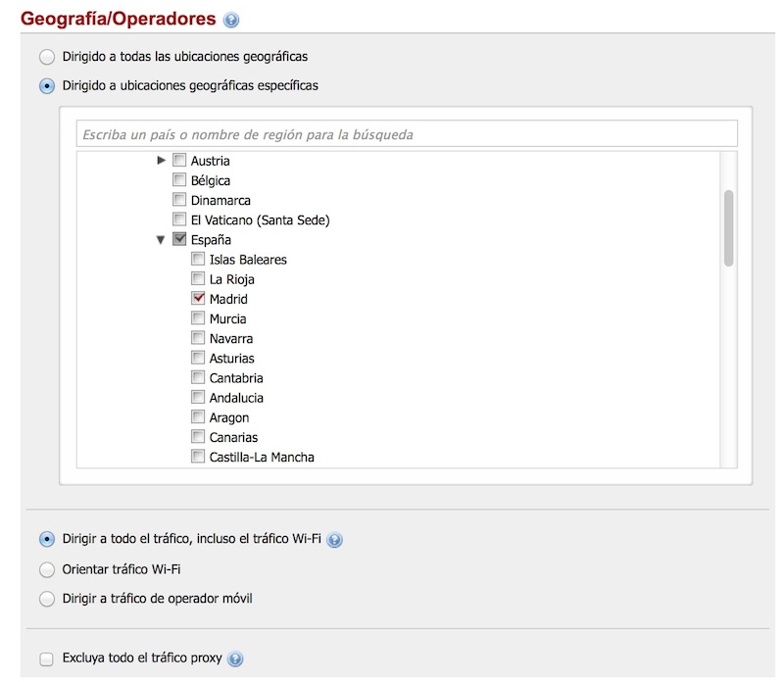Select 'Dirigido a ubicaciones geográficas específicas' radio

[47, 86]
